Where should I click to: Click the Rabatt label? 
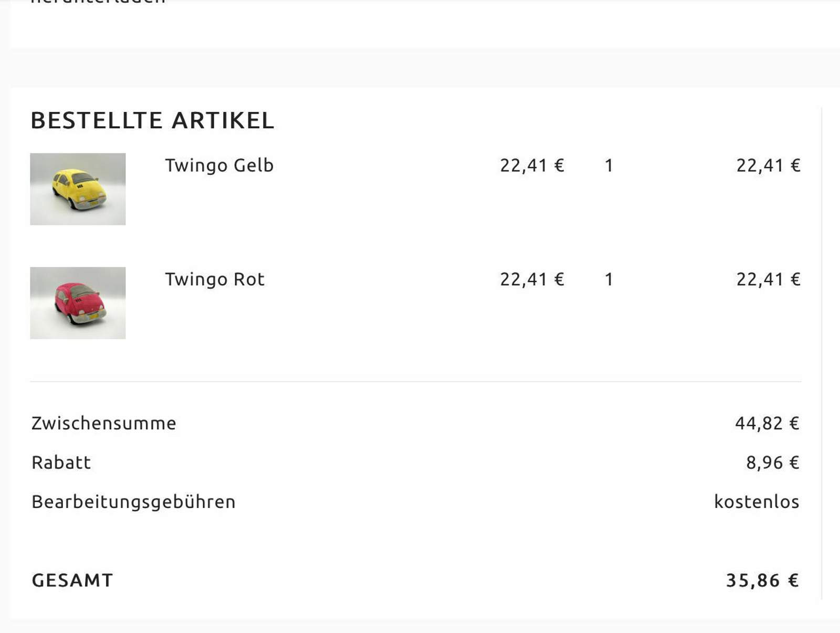click(x=61, y=463)
